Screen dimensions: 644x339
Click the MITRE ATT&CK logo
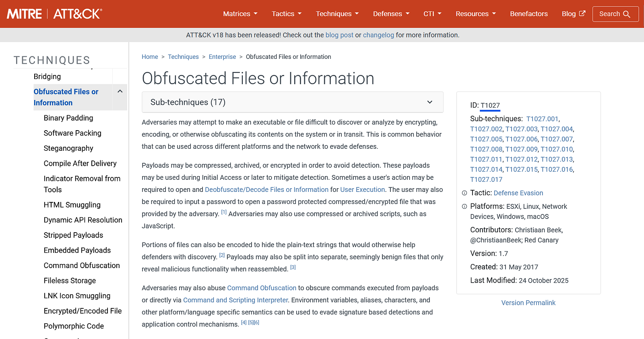click(x=54, y=14)
